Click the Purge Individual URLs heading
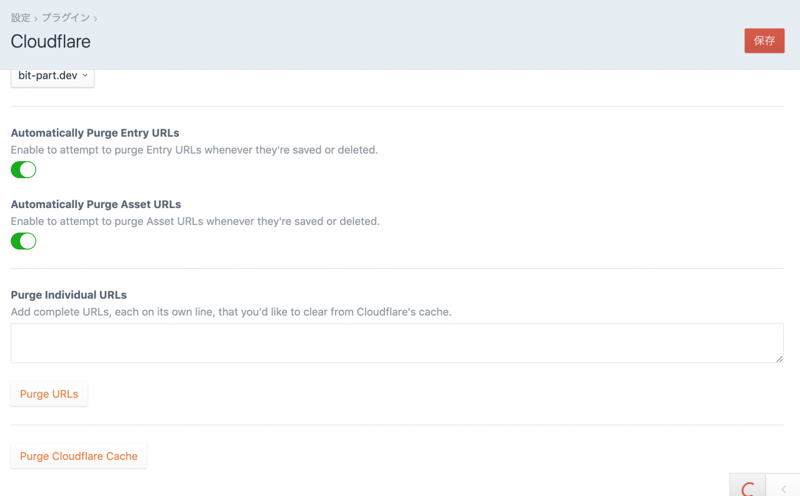The height and width of the screenshot is (496, 800). click(x=69, y=295)
